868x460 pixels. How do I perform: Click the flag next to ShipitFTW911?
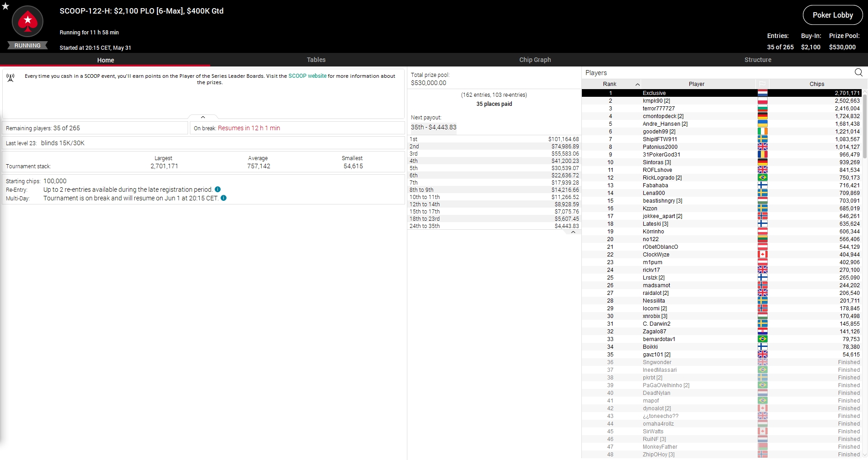[x=762, y=139]
